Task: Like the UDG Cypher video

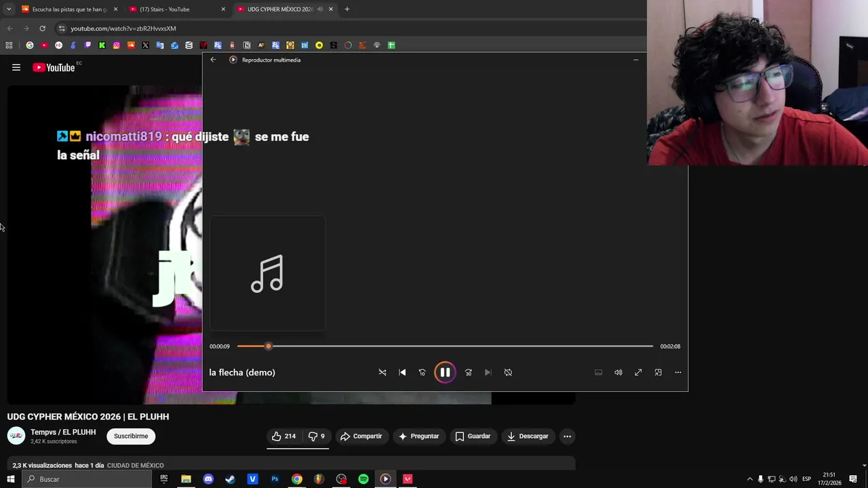Action: (x=283, y=436)
